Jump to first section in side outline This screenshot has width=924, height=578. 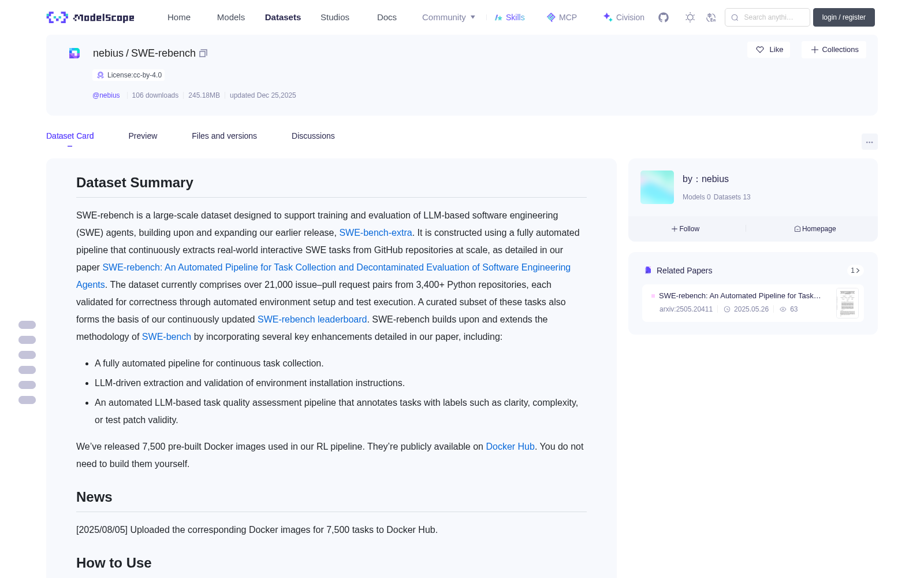pyautogui.click(x=27, y=325)
